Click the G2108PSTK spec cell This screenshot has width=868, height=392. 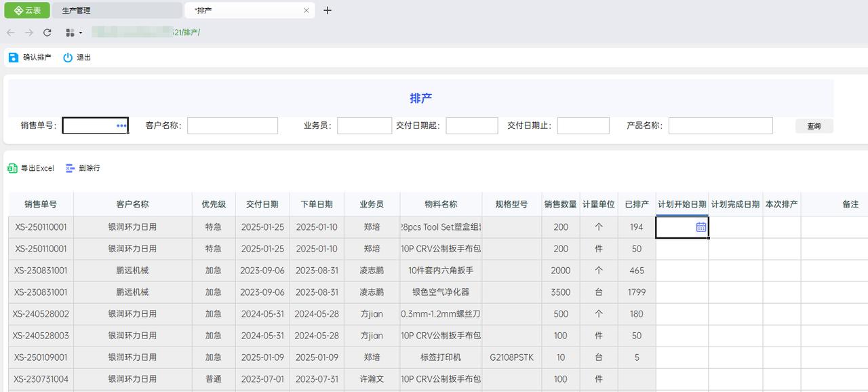(511, 357)
